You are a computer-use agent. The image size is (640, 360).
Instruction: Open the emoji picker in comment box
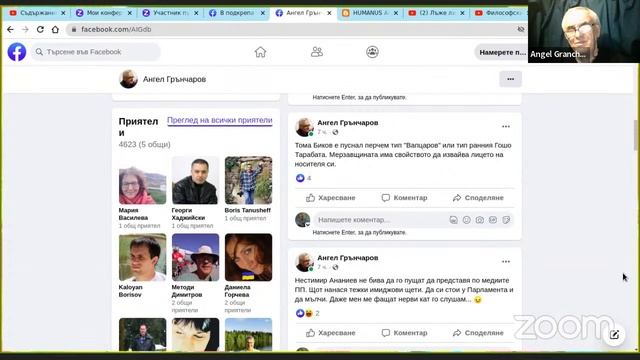tap(467, 220)
